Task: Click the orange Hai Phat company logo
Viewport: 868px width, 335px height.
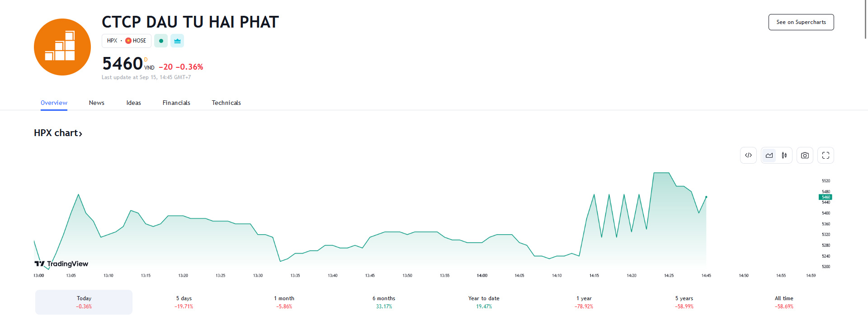Action: point(62,47)
